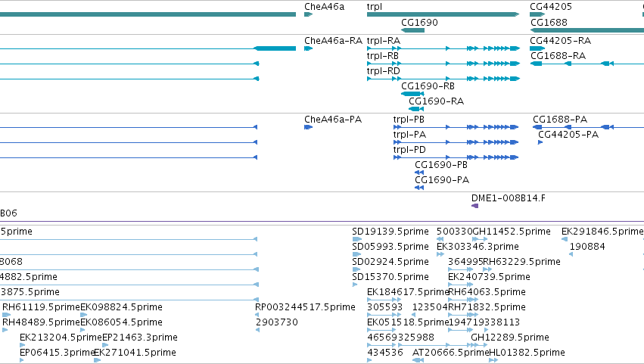The height and width of the screenshot is (364, 644).
Task: Select the CG1690 gene label
Action: pyautogui.click(x=419, y=22)
